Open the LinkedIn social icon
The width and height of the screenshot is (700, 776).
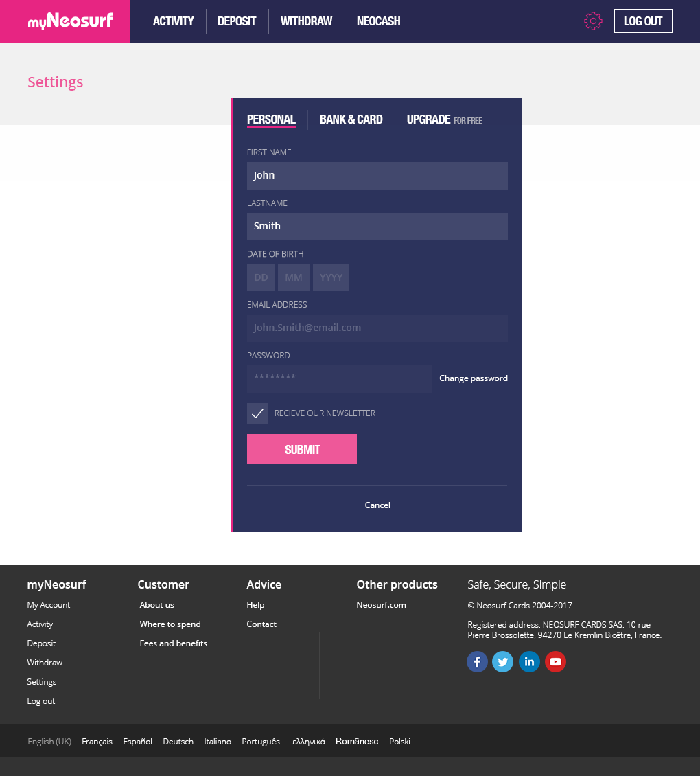[x=529, y=662]
